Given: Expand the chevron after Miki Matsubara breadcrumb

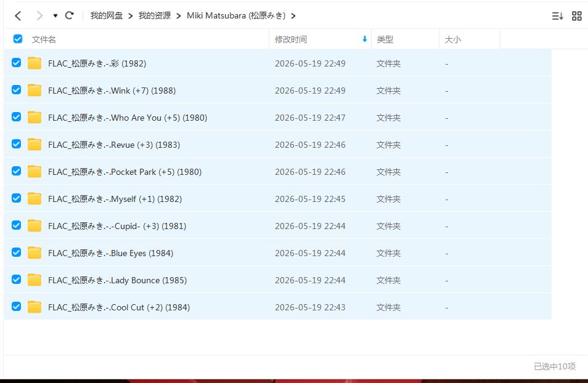Looking at the screenshot, I should tap(293, 16).
